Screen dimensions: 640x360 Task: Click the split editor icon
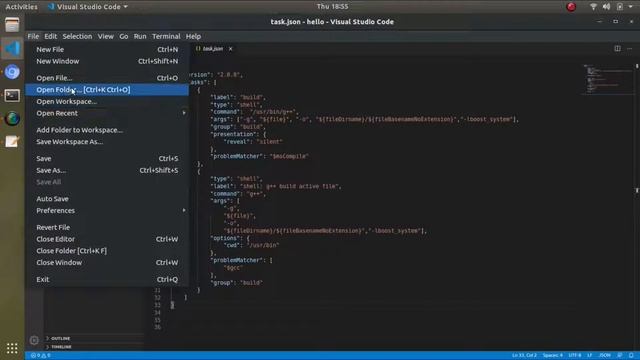coord(617,49)
